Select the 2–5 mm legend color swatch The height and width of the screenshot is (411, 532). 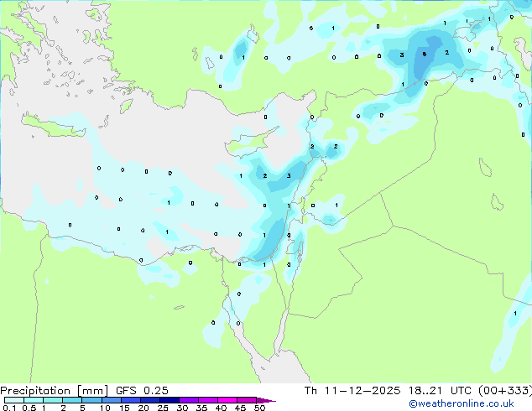72,400
